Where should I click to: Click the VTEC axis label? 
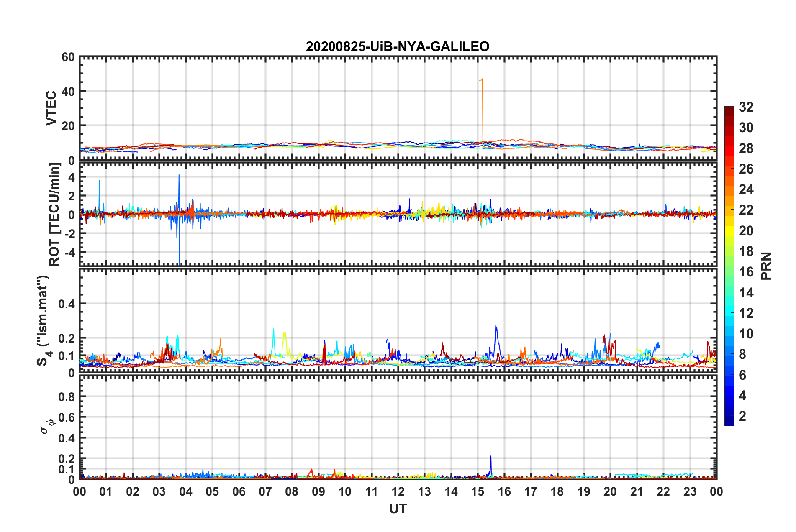[51, 108]
